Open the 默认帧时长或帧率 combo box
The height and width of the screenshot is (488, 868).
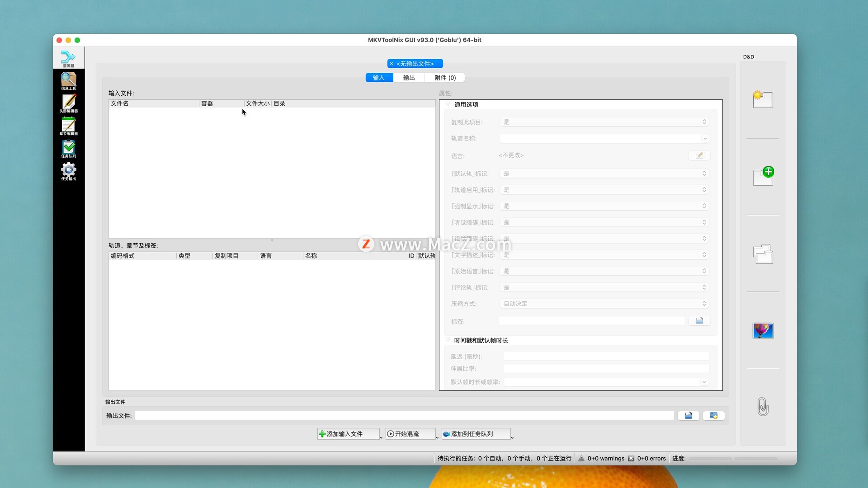click(x=606, y=382)
